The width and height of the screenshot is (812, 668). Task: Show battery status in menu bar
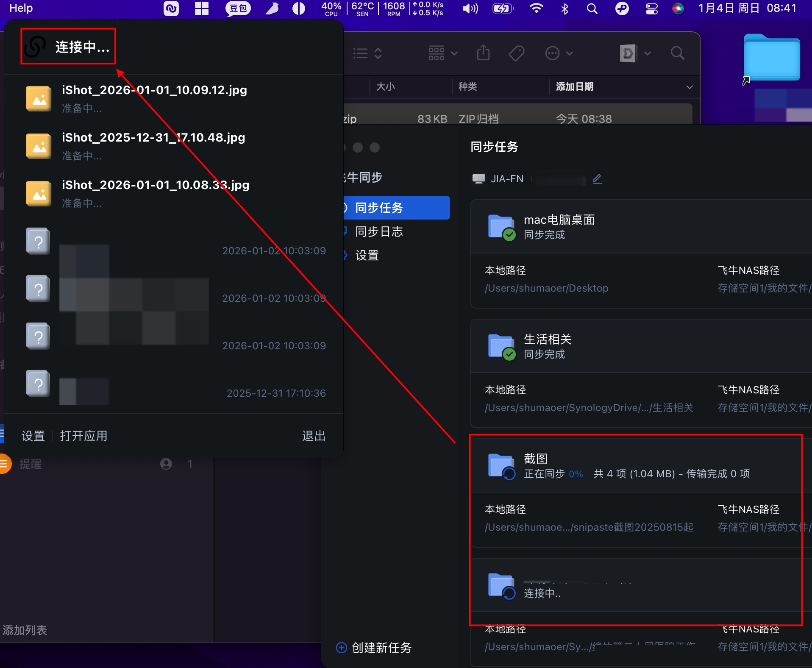coord(503,8)
